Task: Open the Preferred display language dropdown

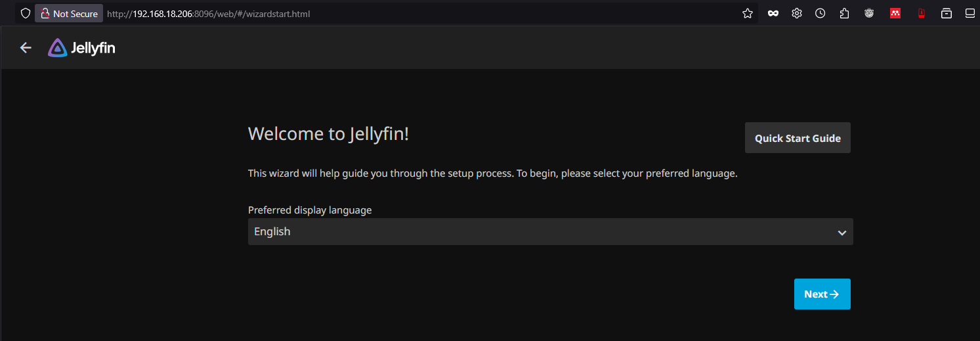Action: [x=550, y=232]
